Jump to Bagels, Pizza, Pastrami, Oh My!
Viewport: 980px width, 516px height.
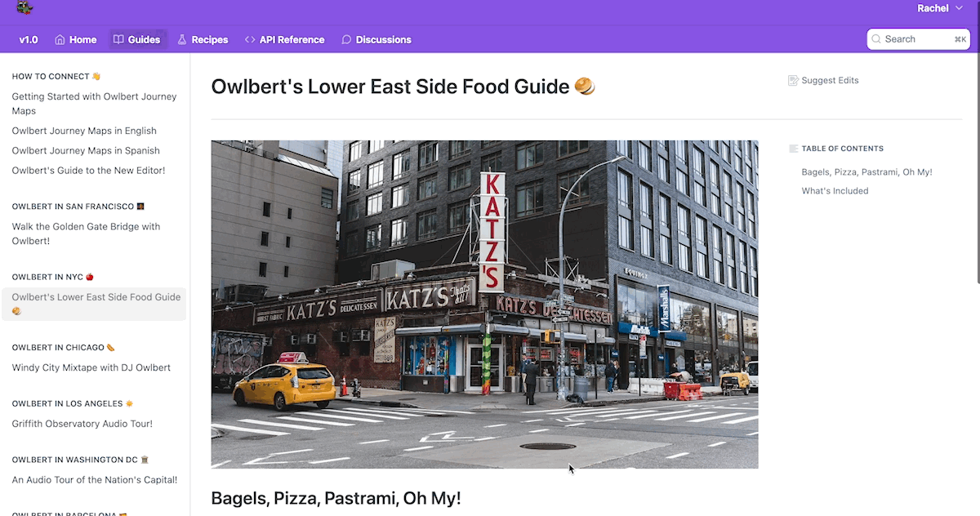tap(866, 172)
